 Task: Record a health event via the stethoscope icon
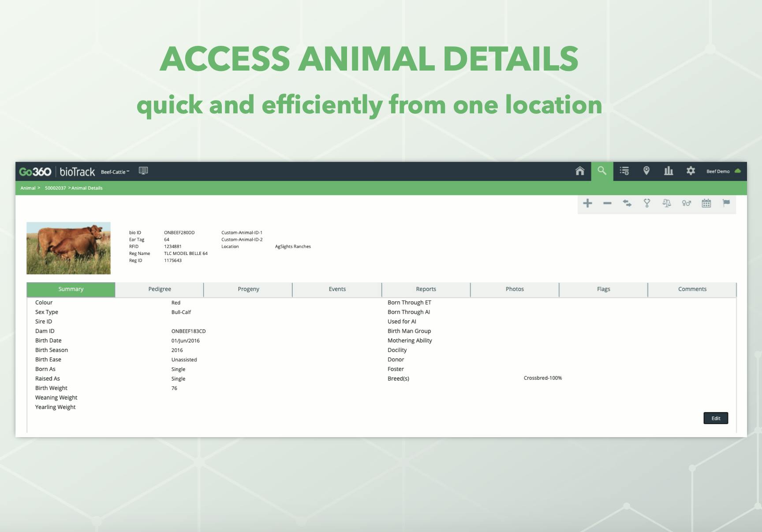[647, 203]
